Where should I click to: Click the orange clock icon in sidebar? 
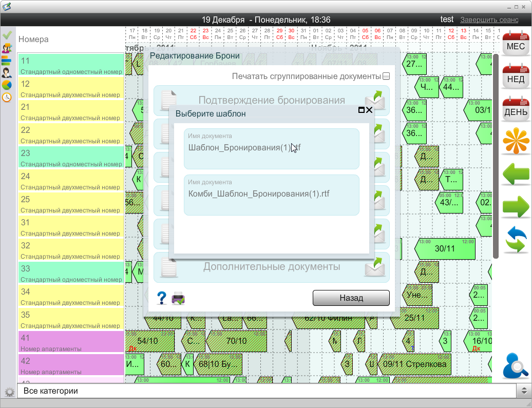[7, 97]
